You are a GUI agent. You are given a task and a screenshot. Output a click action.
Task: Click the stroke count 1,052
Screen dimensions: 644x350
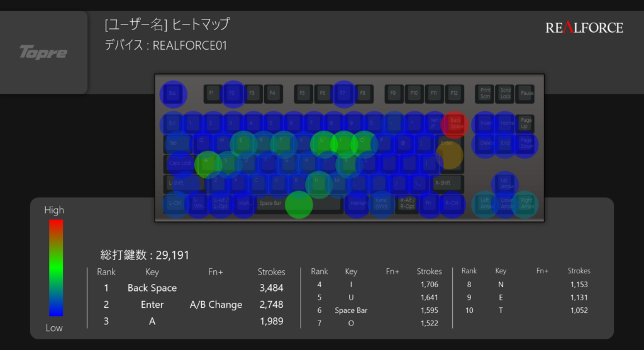point(579,310)
